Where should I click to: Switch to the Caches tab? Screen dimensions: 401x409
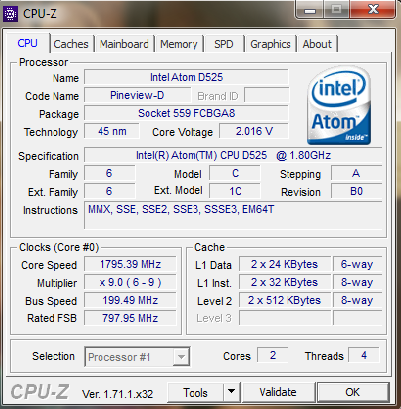coord(71,44)
